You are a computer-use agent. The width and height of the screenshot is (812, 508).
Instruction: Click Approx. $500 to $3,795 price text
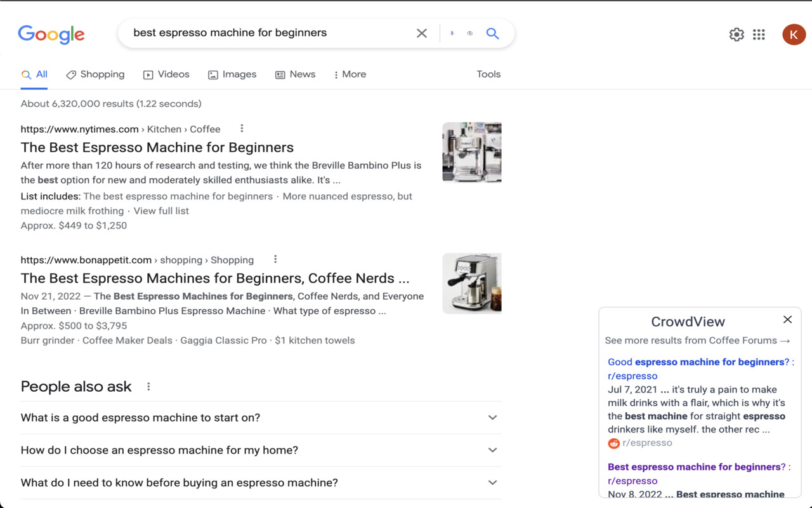[74, 326]
